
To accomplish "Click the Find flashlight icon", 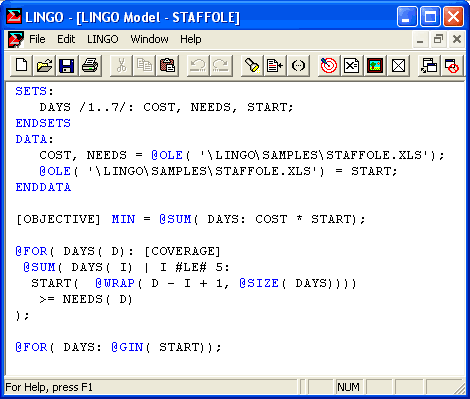I will 252,65.
